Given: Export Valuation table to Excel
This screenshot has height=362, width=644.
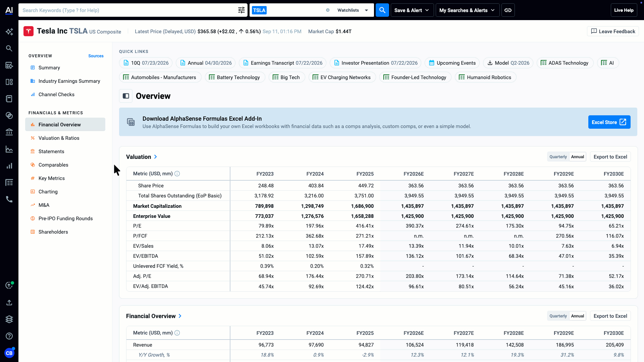Looking at the screenshot, I should click(x=610, y=157).
